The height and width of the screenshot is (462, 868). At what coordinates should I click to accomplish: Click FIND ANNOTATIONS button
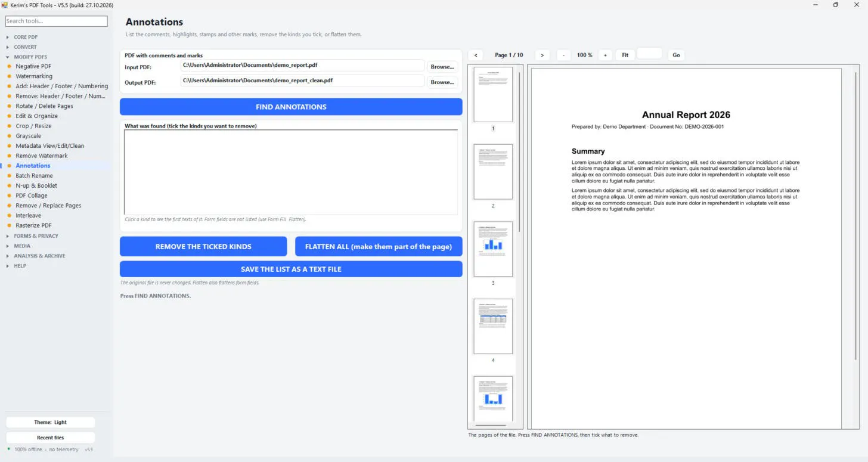coord(291,107)
